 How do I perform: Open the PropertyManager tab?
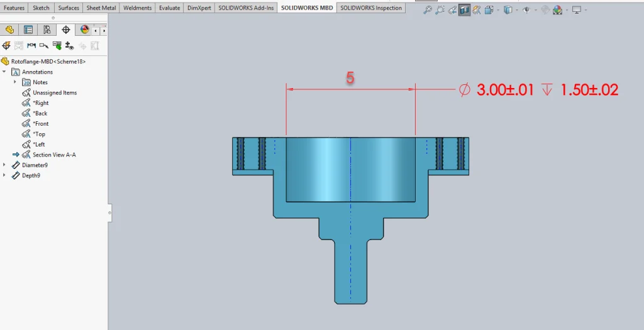point(28,30)
